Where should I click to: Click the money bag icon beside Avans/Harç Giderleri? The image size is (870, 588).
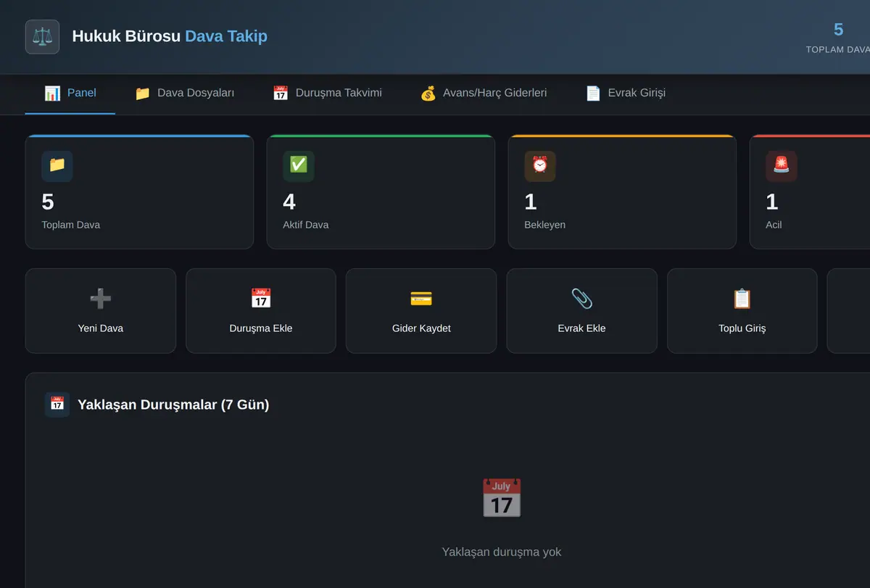click(x=428, y=93)
